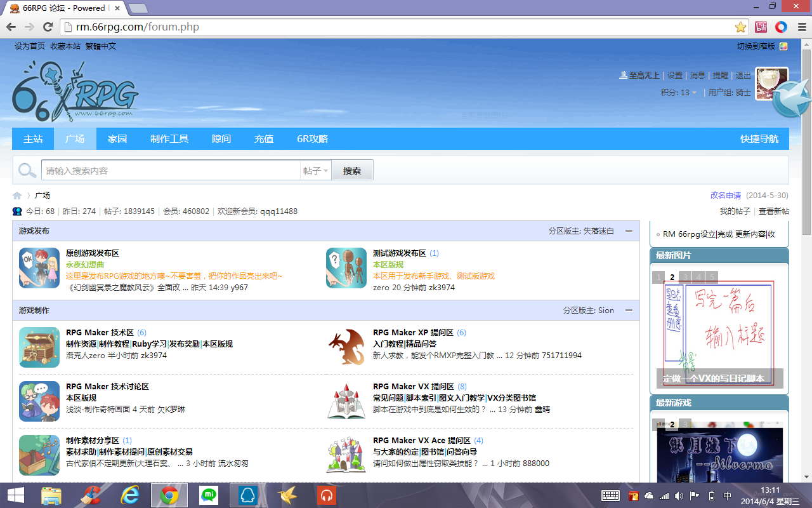Open the 查看新帖 link

pyautogui.click(x=774, y=211)
